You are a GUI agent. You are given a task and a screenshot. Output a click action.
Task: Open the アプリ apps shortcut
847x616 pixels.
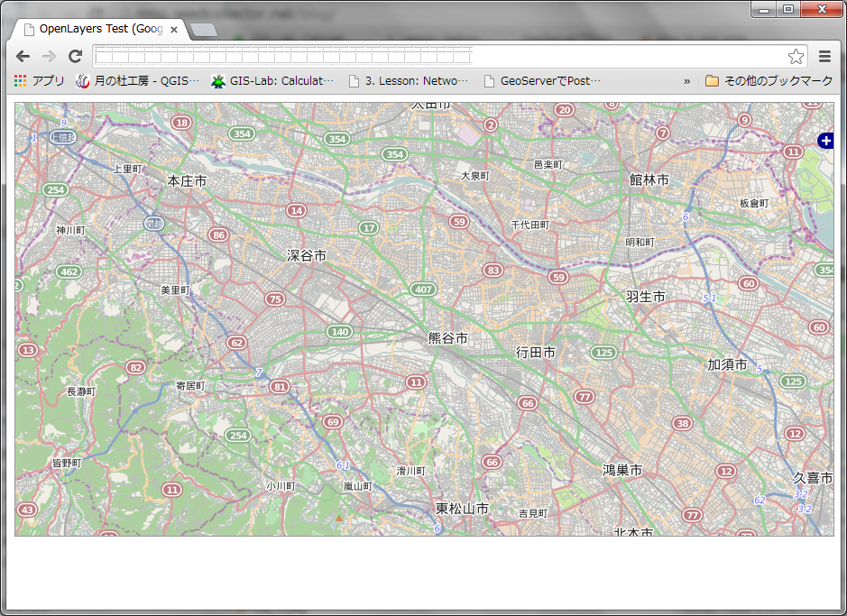[x=39, y=81]
